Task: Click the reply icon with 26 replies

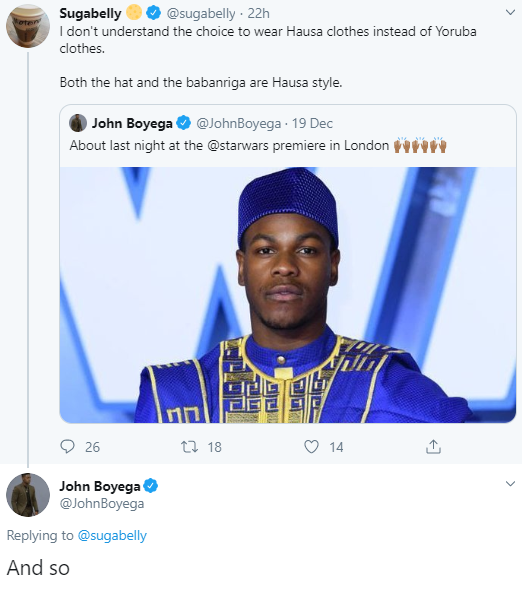Action: [x=68, y=447]
